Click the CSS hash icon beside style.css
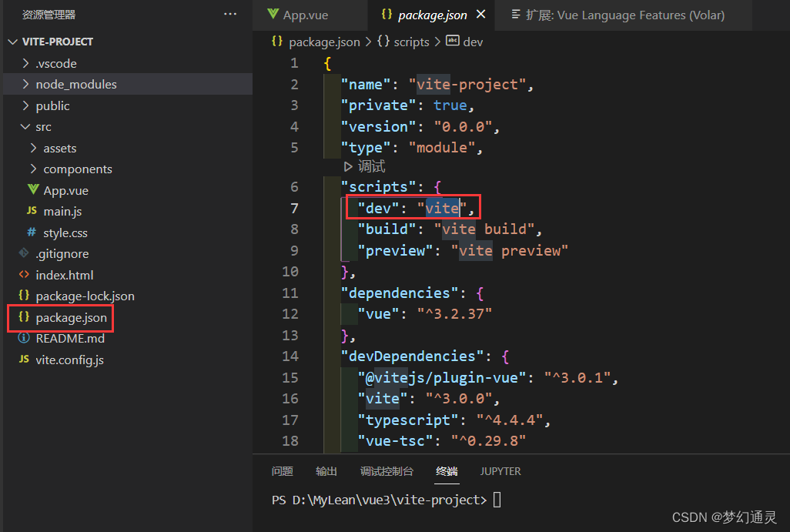Viewport: 790px width, 532px height. point(32,233)
